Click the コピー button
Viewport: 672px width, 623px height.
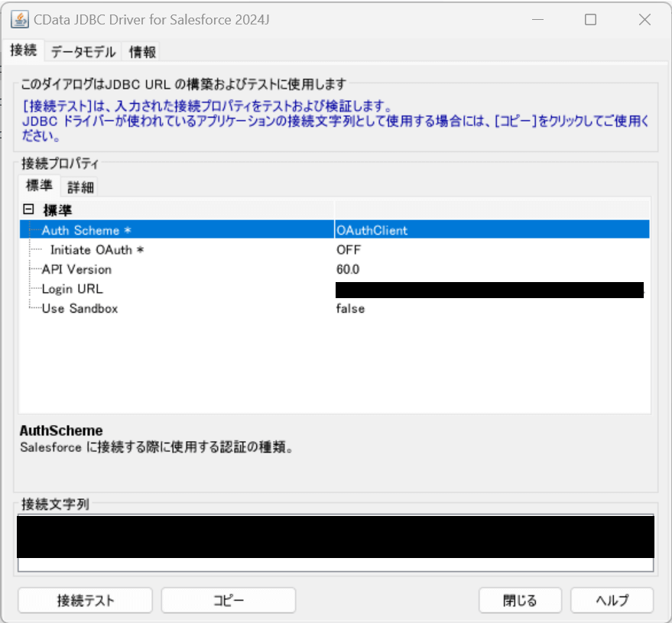tap(229, 600)
